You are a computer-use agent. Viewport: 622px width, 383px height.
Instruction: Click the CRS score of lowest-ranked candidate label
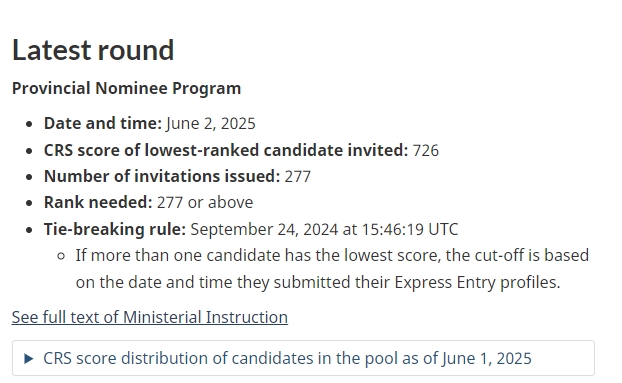pyautogui.click(x=226, y=150)
